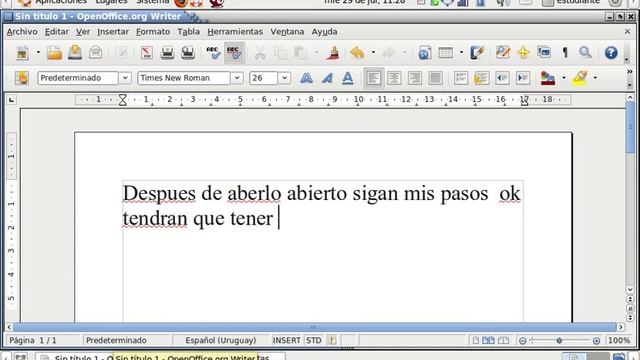Click the Redo arrow icon
640x360 pixels.
tap(389, 53)
